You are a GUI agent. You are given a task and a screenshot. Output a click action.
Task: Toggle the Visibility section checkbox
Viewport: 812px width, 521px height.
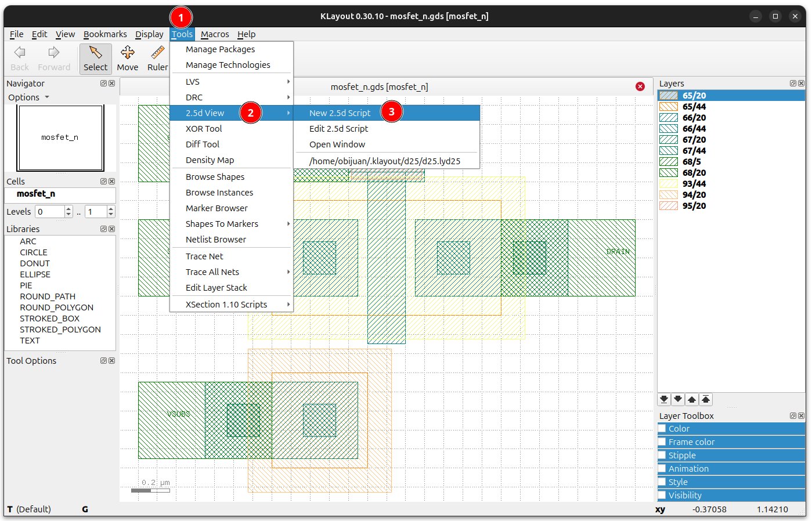point(662,495)
